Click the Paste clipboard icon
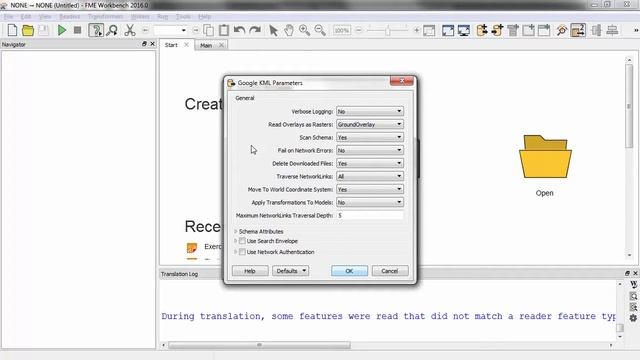The image size is (640, 360). [x=224, y=30]
